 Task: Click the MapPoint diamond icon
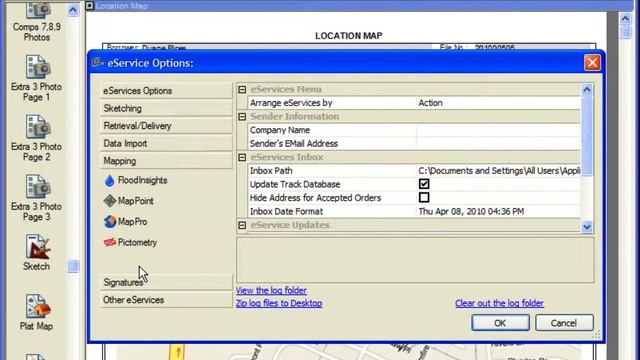[x=110, y=201]
